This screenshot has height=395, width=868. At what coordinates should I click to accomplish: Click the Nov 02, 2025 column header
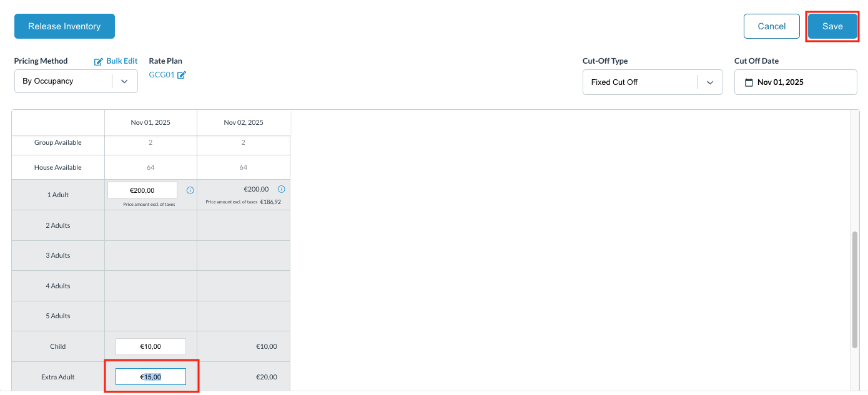pyautogui.click(x=243, y=122)
